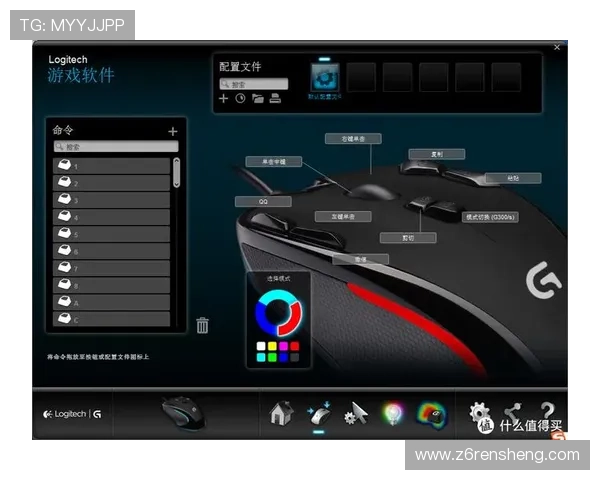
Task: Open the lighting bulb settings icon
Action: 393,414
